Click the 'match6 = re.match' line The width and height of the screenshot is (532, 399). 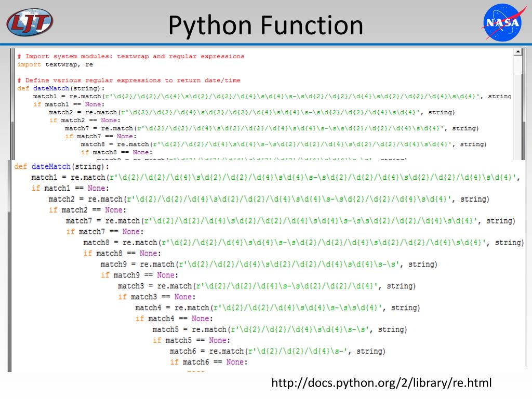pyautogui.click(x=277, y=351)
